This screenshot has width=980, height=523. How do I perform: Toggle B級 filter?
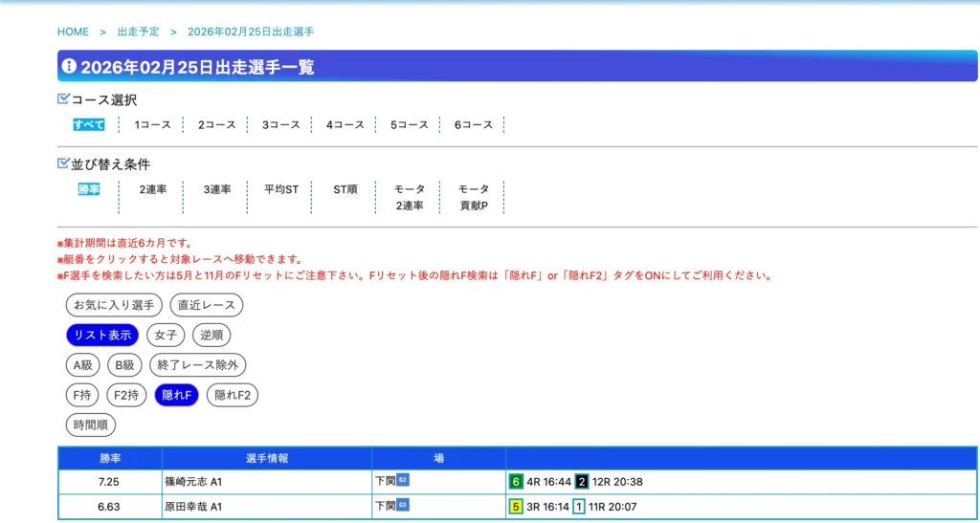pos(125,365)
